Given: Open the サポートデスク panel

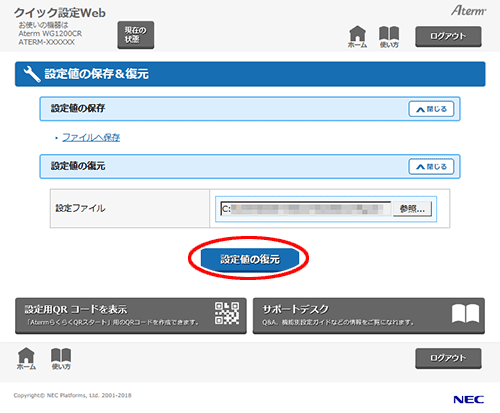Looking at the screenshot, I should coord(369,316).
